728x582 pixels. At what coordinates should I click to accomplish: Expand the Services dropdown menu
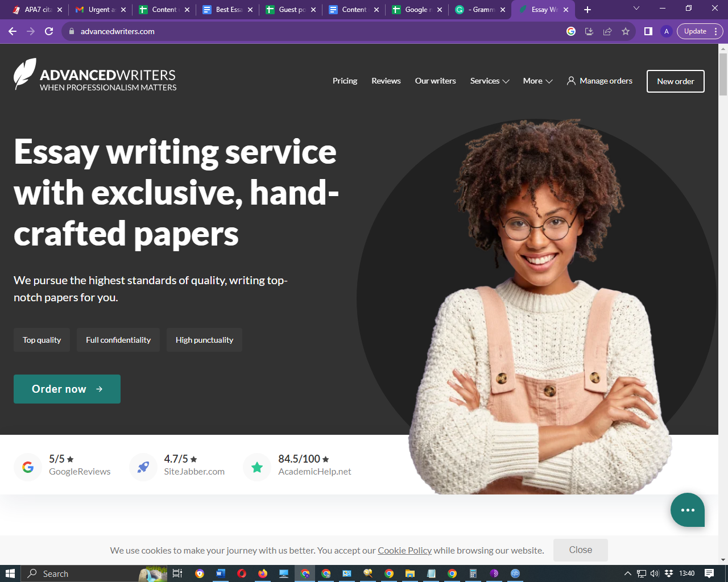[x=490, y=81]
